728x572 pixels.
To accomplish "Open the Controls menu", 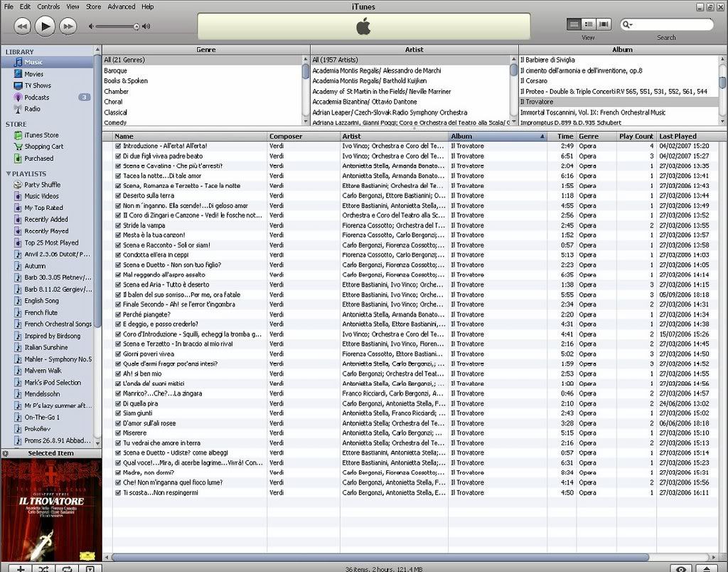I will pyautogui.click(x=48, y=6).
